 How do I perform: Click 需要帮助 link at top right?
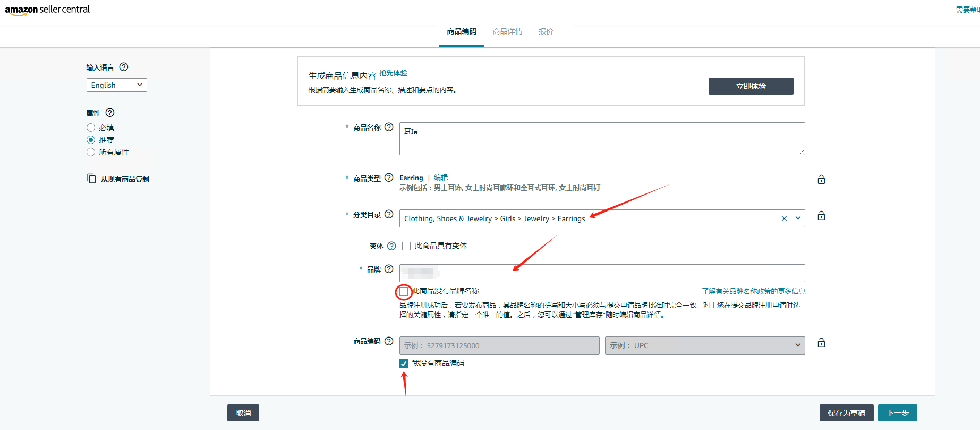click(968, 10)
